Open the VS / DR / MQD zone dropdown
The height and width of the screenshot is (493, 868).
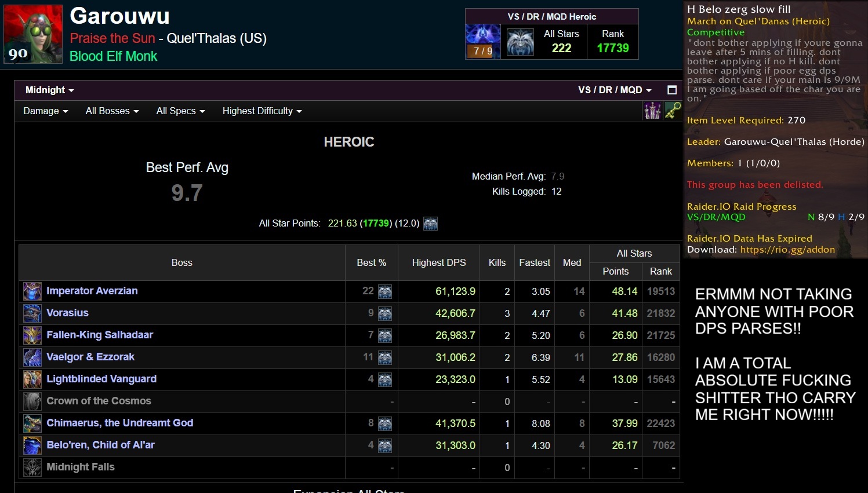[x=615, y=90]
